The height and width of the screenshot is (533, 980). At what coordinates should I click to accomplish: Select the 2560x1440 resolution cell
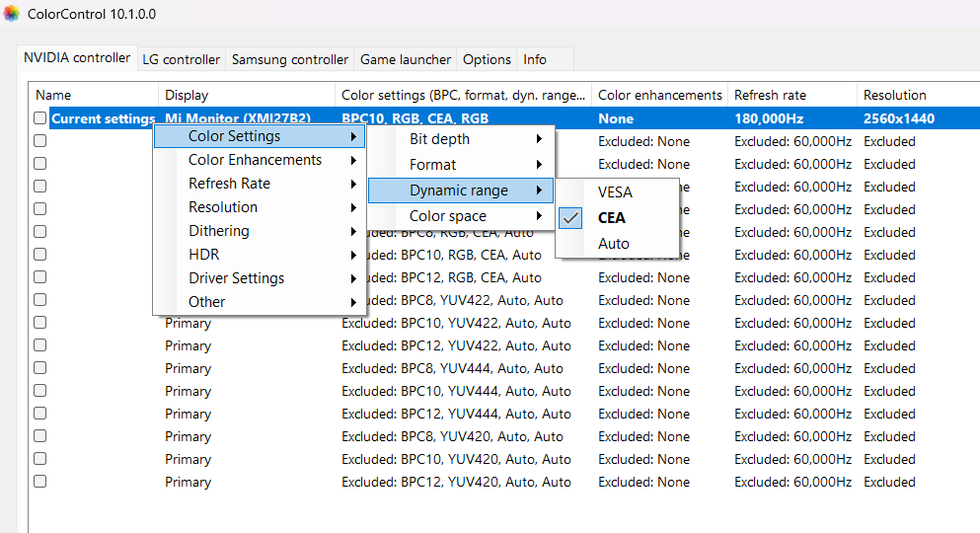(x=899, y=118)
